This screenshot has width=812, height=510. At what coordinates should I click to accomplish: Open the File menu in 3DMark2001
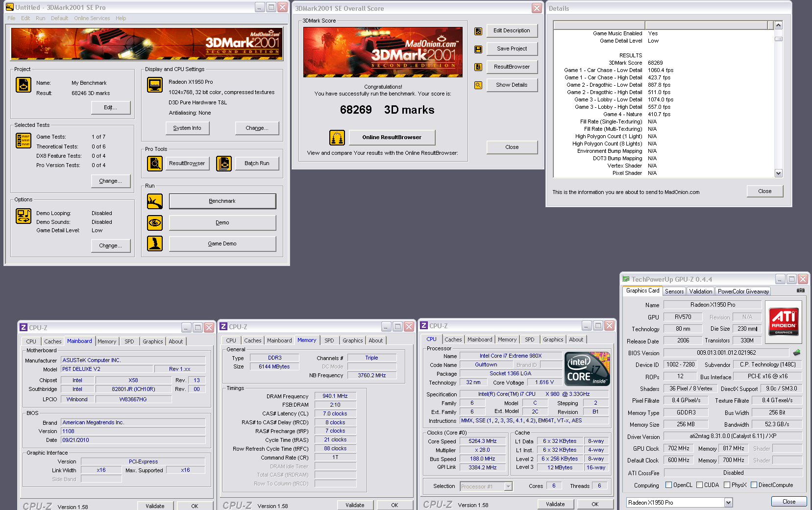click(x=11, y=18)
